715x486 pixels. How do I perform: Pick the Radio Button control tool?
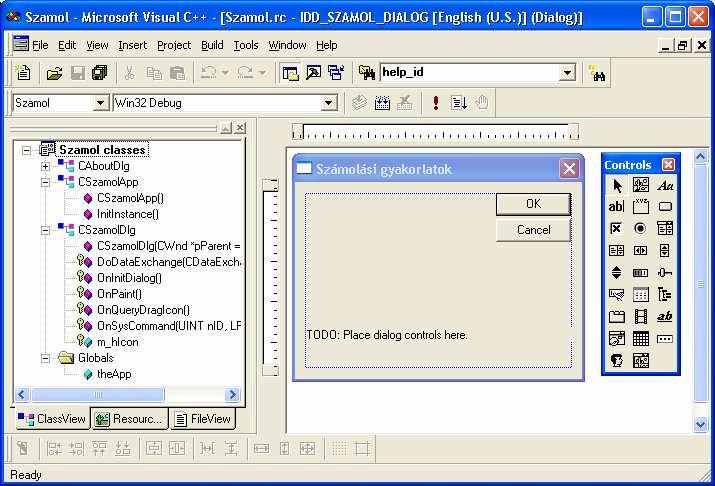[641, 228]
